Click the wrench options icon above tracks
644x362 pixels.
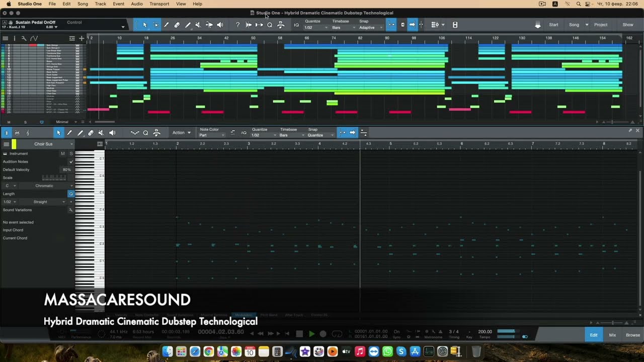pos(24,38)
